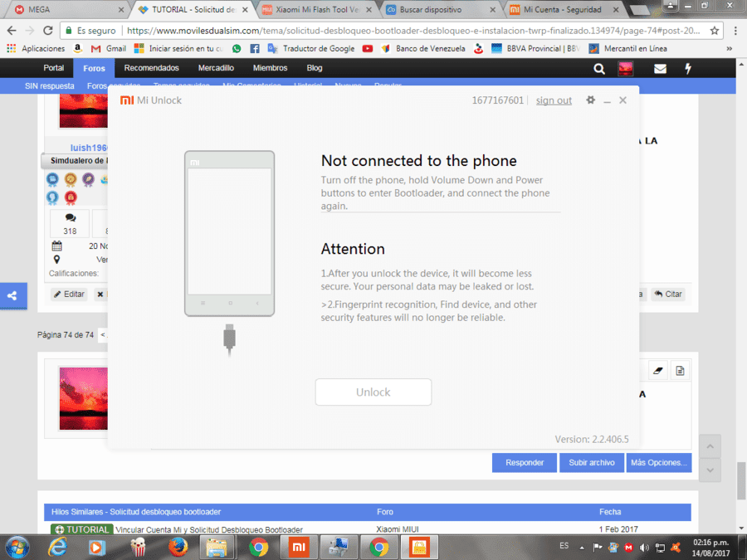Click the Mi orange taskbar icon
The width and height of the screenshot is (747, 560).
coord(299,548)
